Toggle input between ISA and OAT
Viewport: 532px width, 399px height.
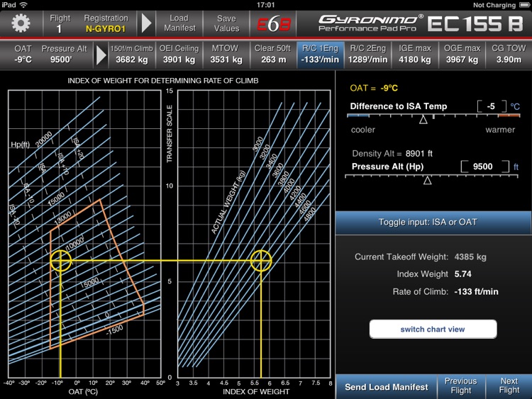tap(433, 223)
